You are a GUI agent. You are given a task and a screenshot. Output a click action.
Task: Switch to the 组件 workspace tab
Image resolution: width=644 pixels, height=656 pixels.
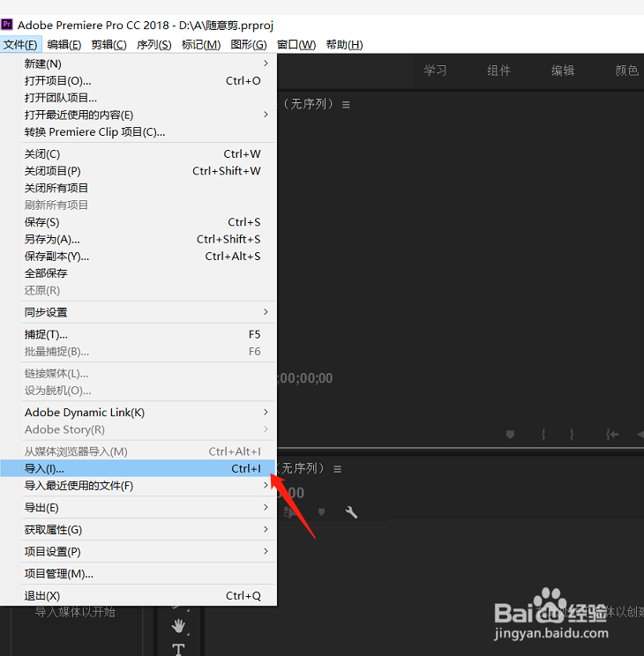(498, 71)
